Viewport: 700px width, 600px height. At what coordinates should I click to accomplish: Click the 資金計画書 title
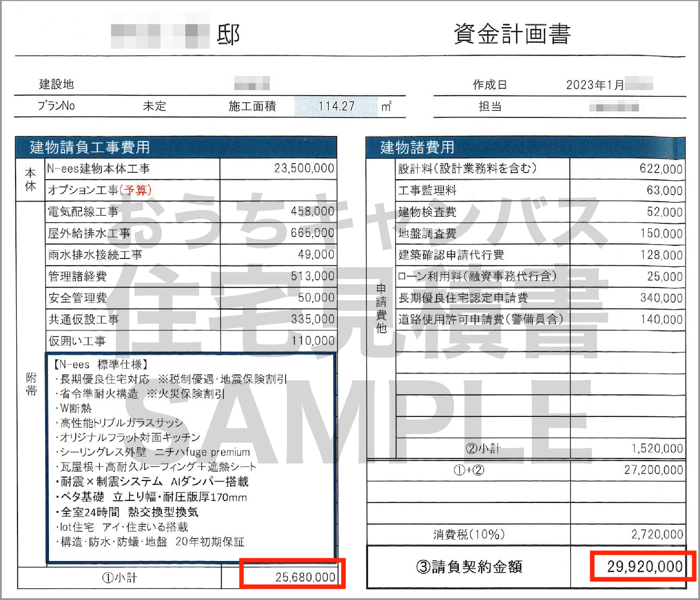coord(512,34)
